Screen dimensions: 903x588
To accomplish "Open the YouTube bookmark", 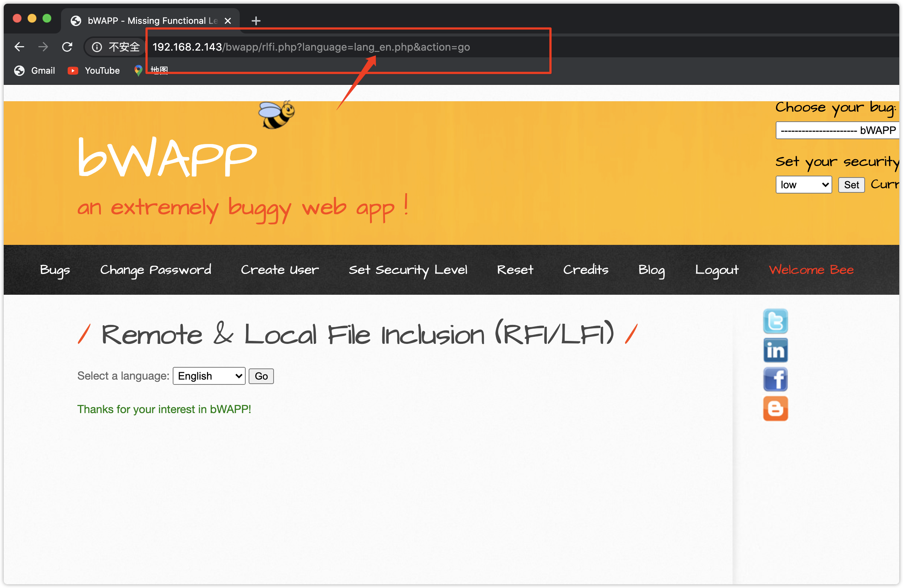I will [x=94, y=71].
